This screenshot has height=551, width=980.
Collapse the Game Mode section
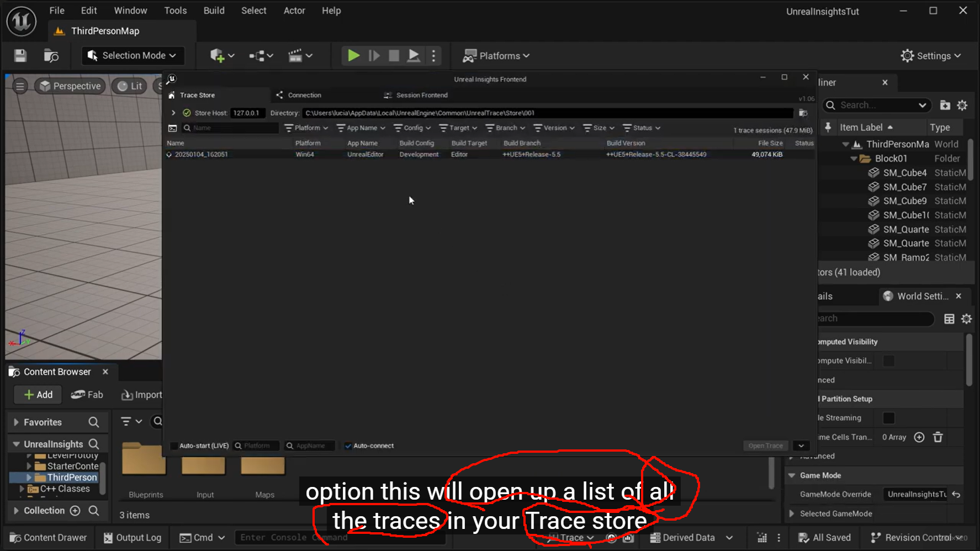click(x=792, y=475)
